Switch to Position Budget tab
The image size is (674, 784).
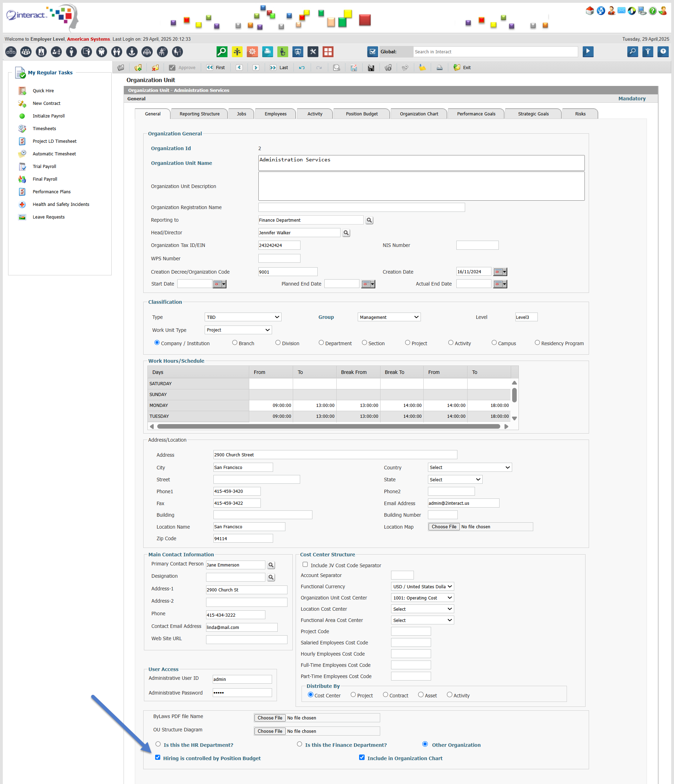pos(362,114)
